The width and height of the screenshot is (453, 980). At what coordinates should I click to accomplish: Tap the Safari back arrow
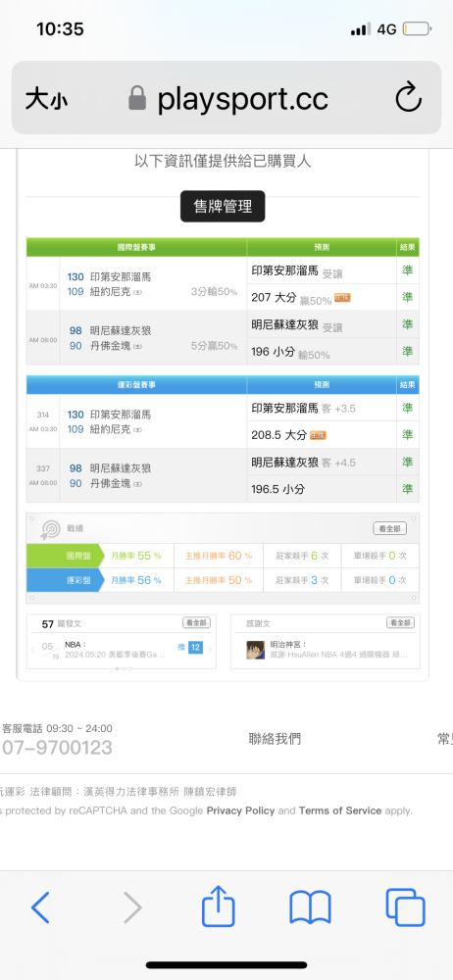(40, 906)
